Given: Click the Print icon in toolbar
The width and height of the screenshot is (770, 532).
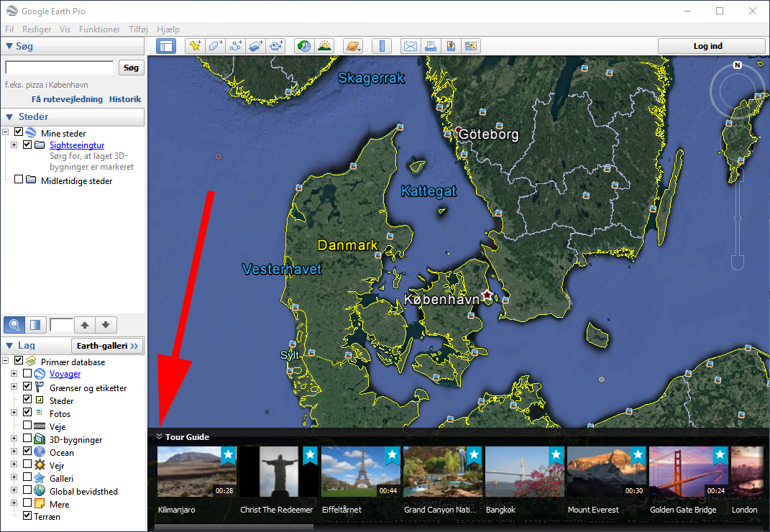Looking at the screenshot, I should click(431, 46).
